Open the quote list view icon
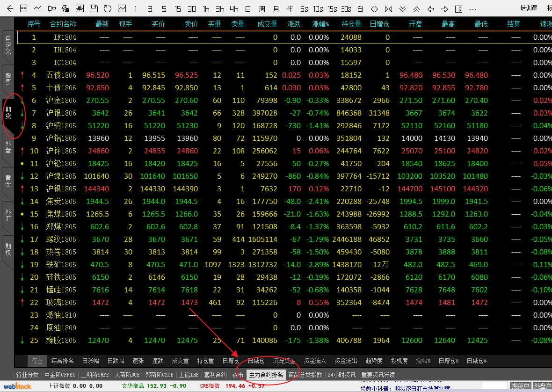The image size is (552, 392). coord(24,8)
